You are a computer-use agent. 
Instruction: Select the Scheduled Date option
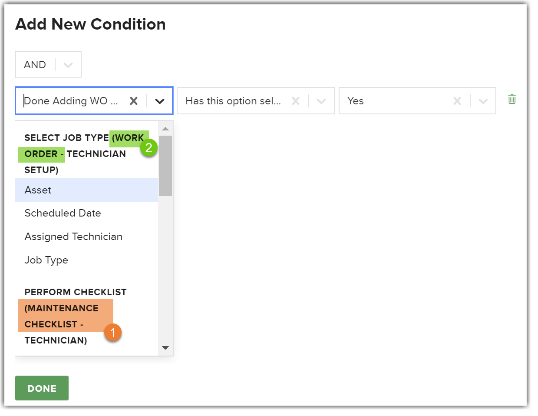click(86, 213)
